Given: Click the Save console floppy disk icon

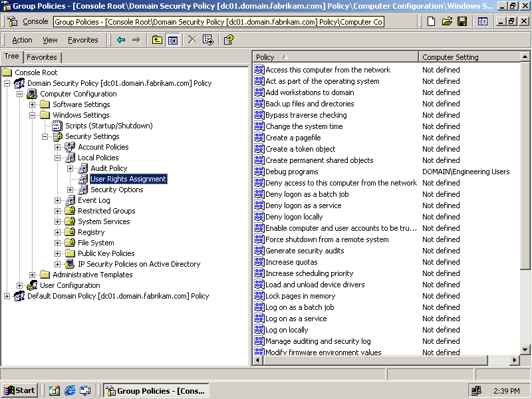Looking at the screenshot, I should (x=462, y=22).
